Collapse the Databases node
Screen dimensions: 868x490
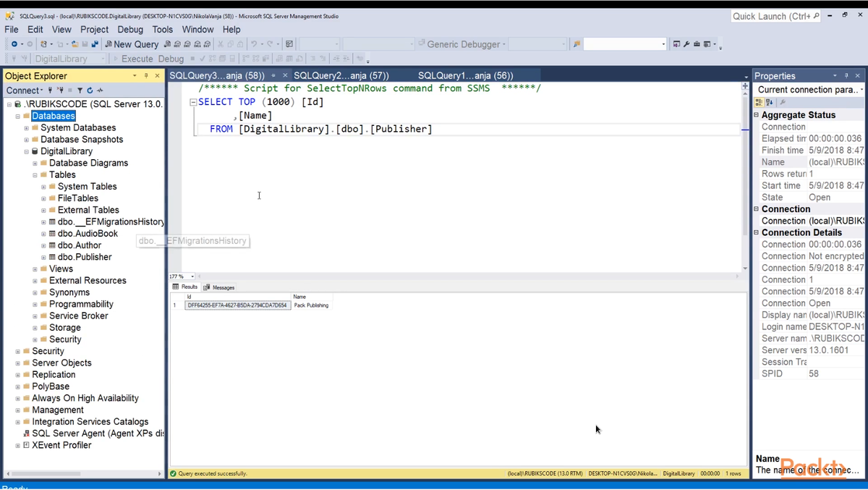[x=18, y=116]
